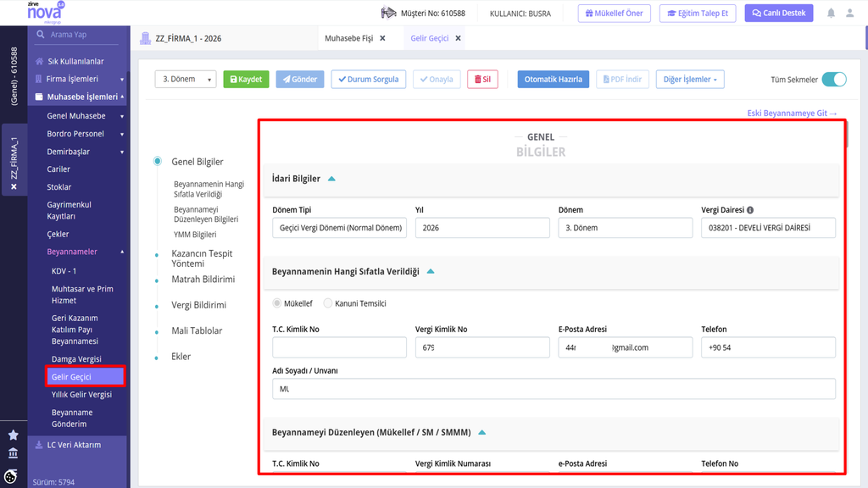Click the star favorites icon in sidebar
868x488 pixels.
[14, 435]
